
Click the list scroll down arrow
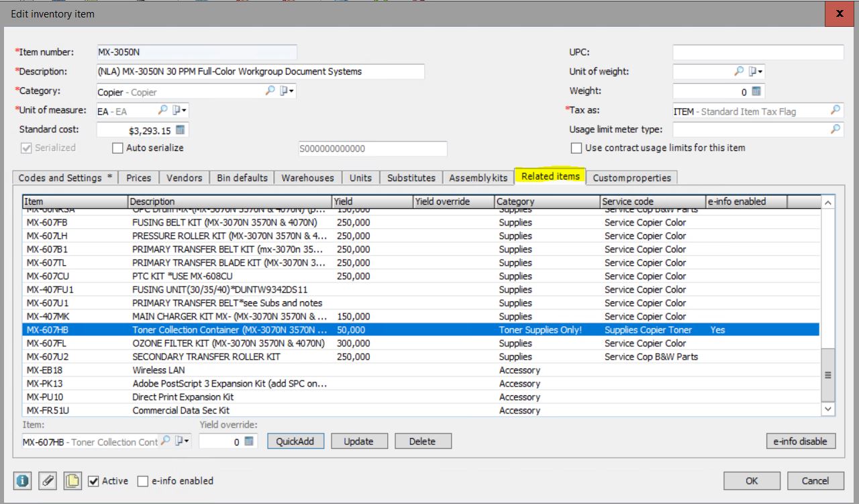coord(828,409)
